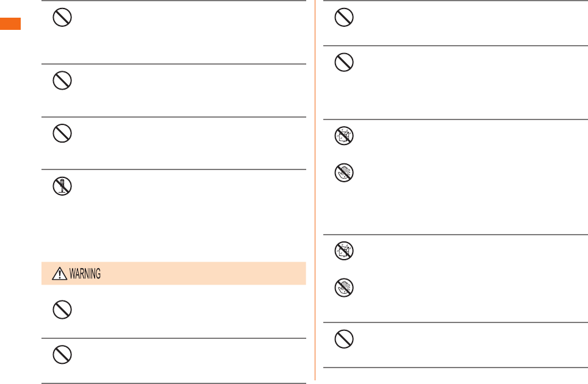Click the bottom-most prohibition icon in right column
Screen dimensions: 588x384
(x=344, y=339)
